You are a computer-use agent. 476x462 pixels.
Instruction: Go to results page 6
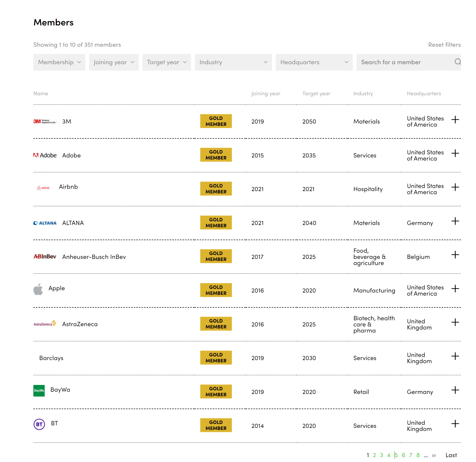click(x=404, y=455)
